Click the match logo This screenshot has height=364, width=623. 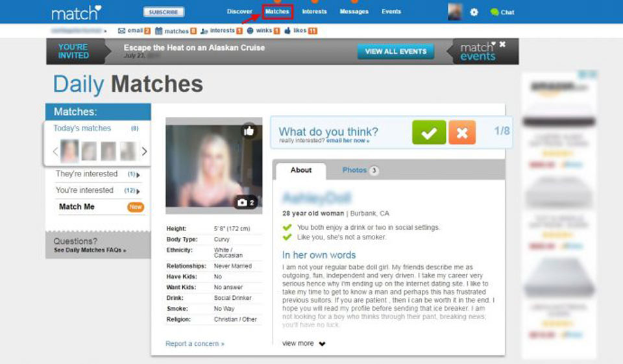(77, 13)
